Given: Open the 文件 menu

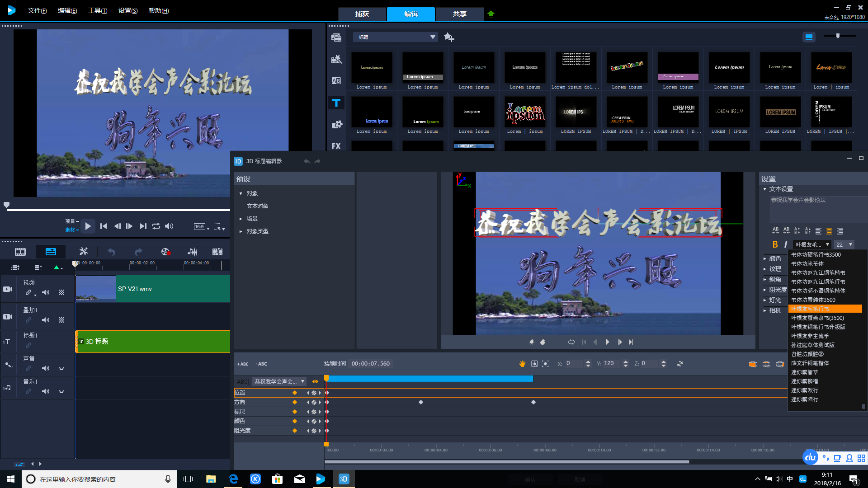Looking at the screenshot, I should (x=37, y=10).
